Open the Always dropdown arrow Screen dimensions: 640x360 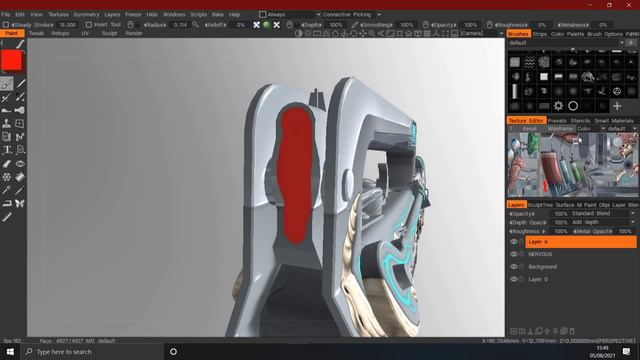pos(318,15)
